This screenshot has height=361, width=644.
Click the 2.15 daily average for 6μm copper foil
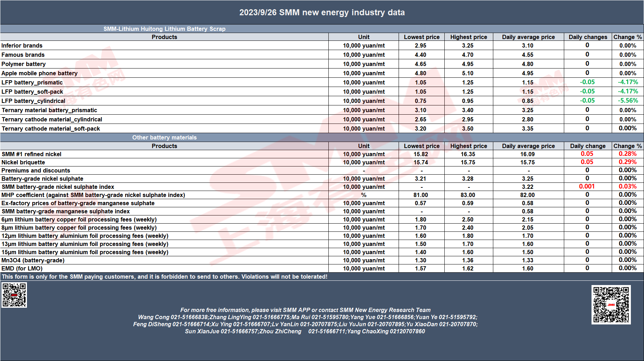(x=528, y=219)
